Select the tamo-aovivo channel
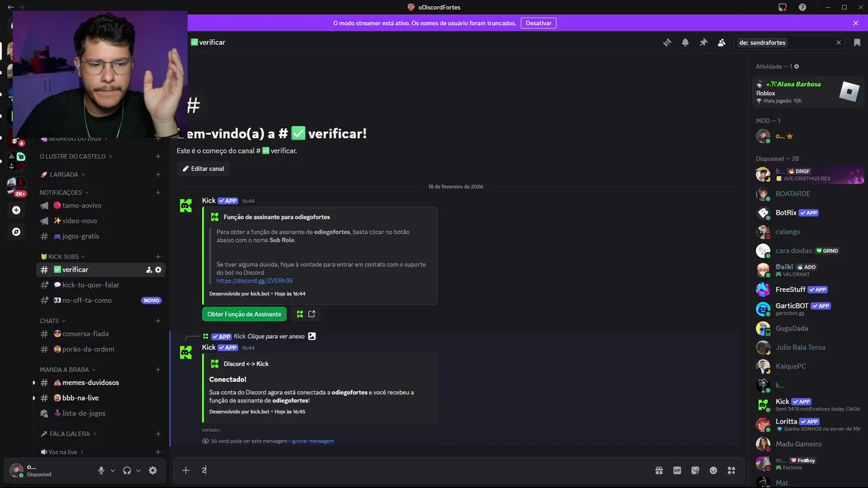The height and width of the screenshot is (488, 868). click(100, 205)
